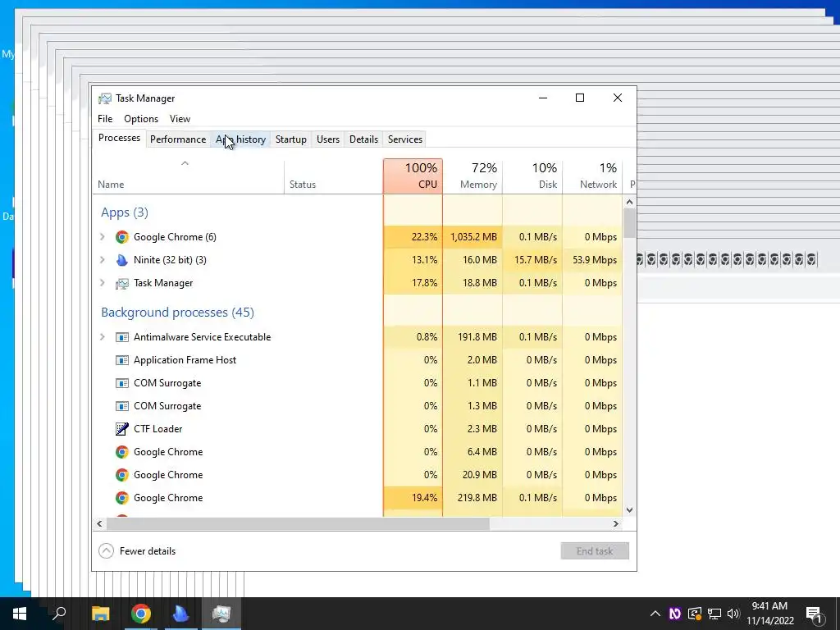Click the CTF Loader pencil icon
The height and width of the screenshot is (630, 840).
[x=122, y=428]
